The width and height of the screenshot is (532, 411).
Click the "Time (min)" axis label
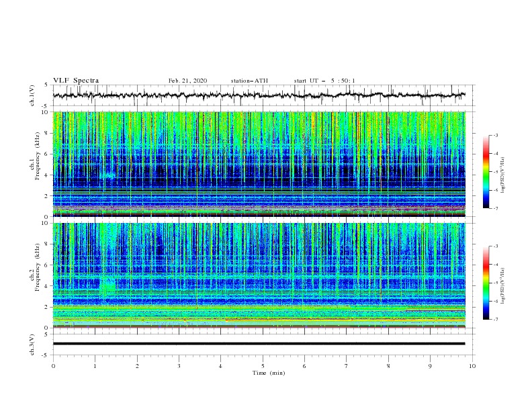pos(269,373)
